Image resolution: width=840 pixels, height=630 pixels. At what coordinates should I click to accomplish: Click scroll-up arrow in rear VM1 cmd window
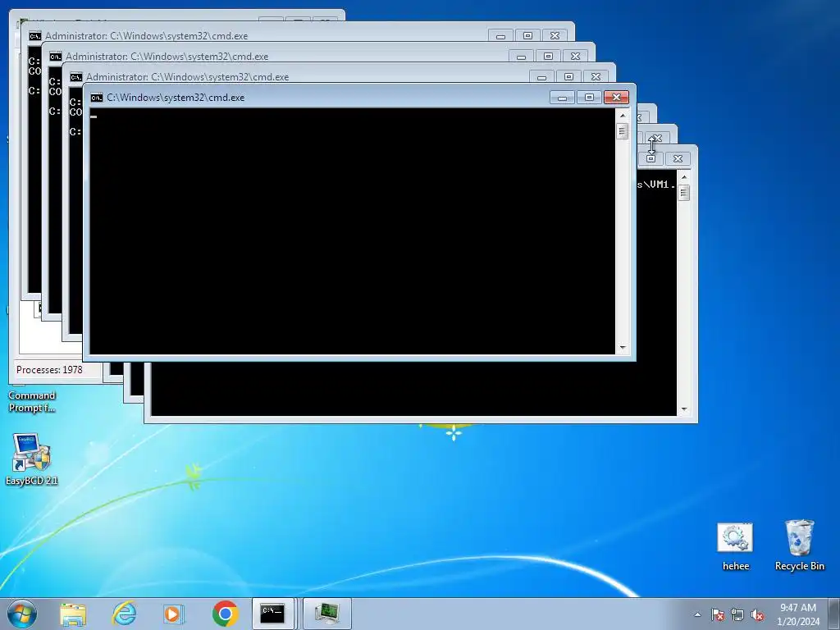[x=683, y=177]
